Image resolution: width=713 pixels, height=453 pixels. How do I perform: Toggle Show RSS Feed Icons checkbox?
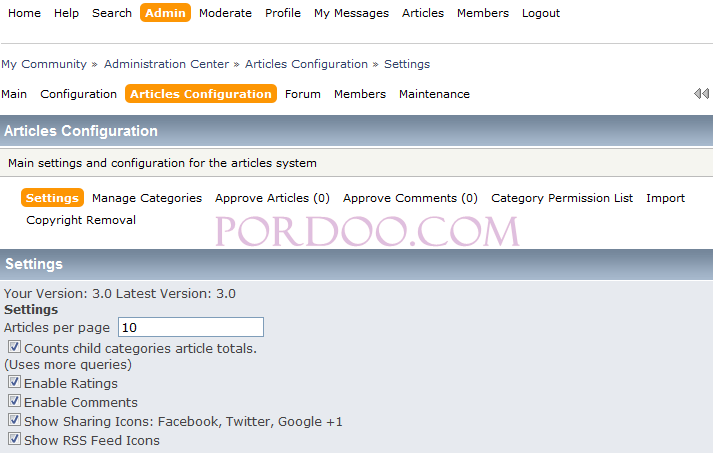click(x=14, y=439)
